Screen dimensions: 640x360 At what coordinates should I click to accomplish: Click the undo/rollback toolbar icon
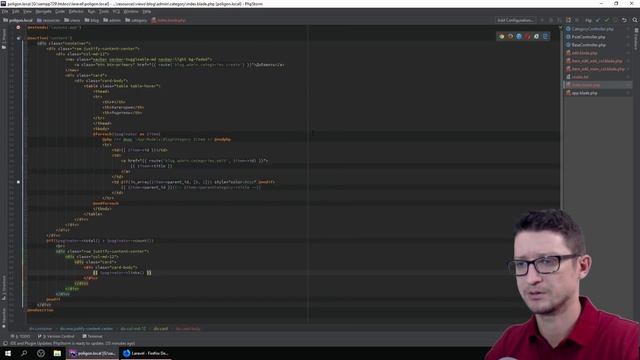(x=624, y=20)
